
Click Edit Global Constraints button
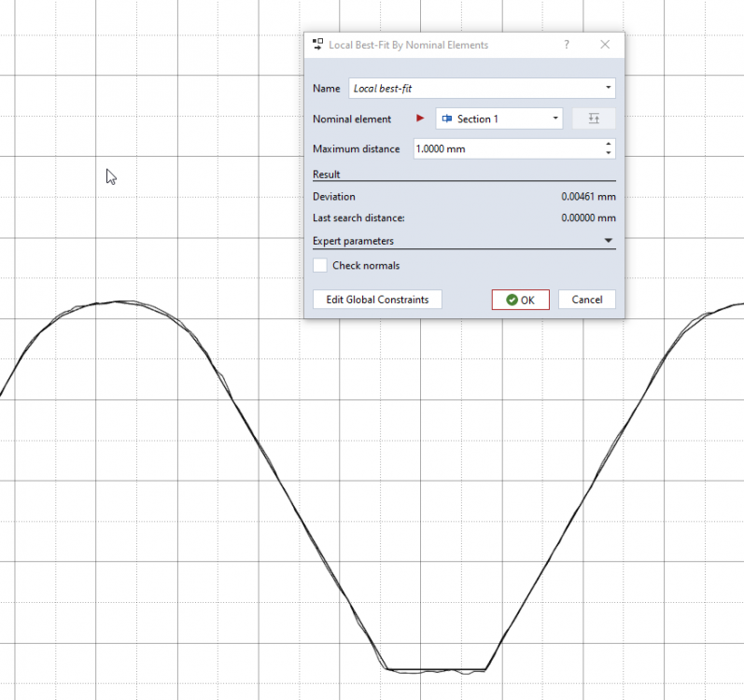(x=377, y=300)
